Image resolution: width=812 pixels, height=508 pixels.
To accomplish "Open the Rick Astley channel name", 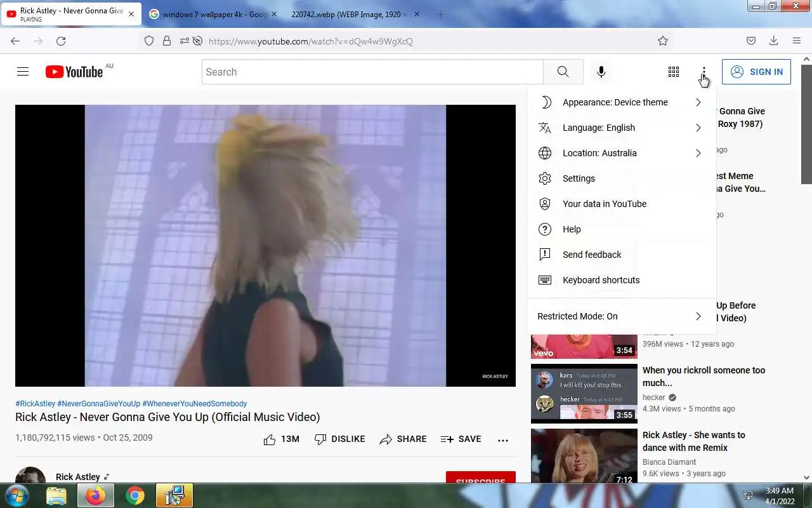I will tap(78, 477).
